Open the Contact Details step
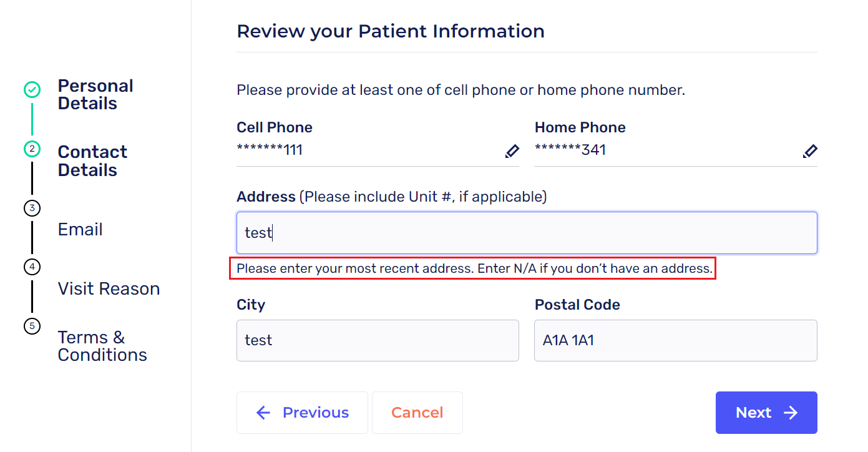The image size is (868, 452). pyautogui.click(x=92, y=161)
